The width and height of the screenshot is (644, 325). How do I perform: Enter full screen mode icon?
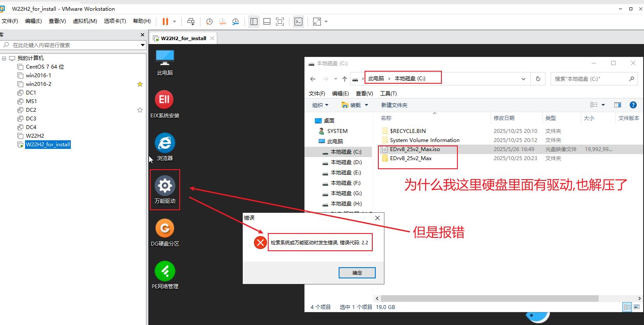(280, 22)
